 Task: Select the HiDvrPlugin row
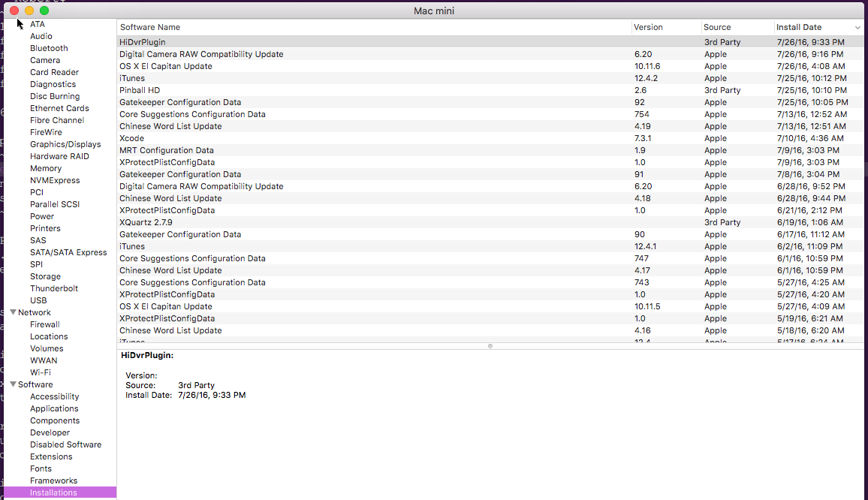(x=490, y=42)
